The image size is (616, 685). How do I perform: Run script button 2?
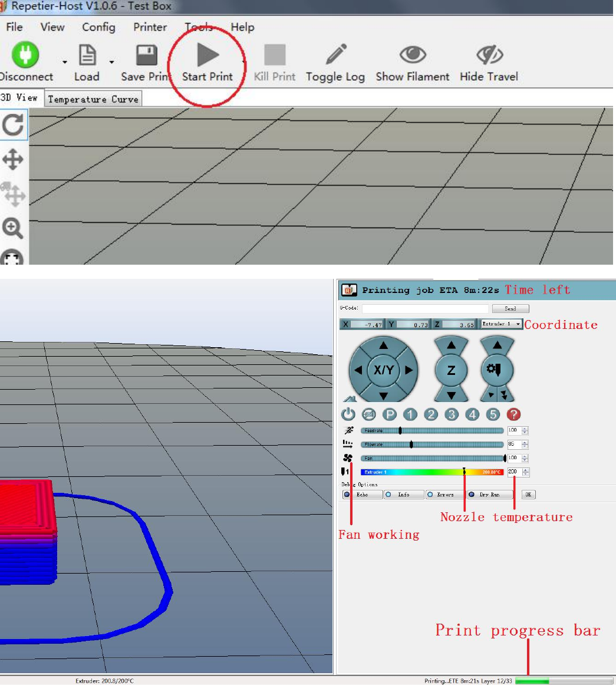(431, 414)
